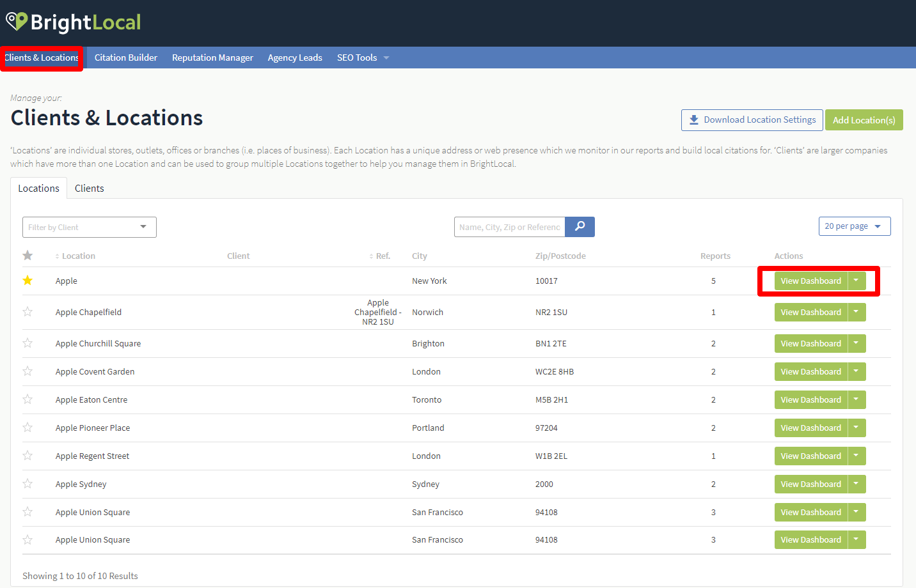The height and width of the screenshot is (588, 916).
Task: Click the Showing 1 to 10 of 10 Results text
Action: [x=80, y=576]
